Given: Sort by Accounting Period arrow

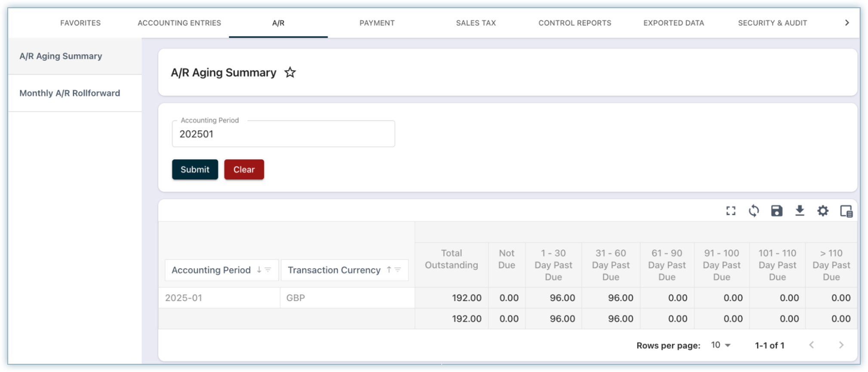Looking at the screenshot, I should (259, 270).
